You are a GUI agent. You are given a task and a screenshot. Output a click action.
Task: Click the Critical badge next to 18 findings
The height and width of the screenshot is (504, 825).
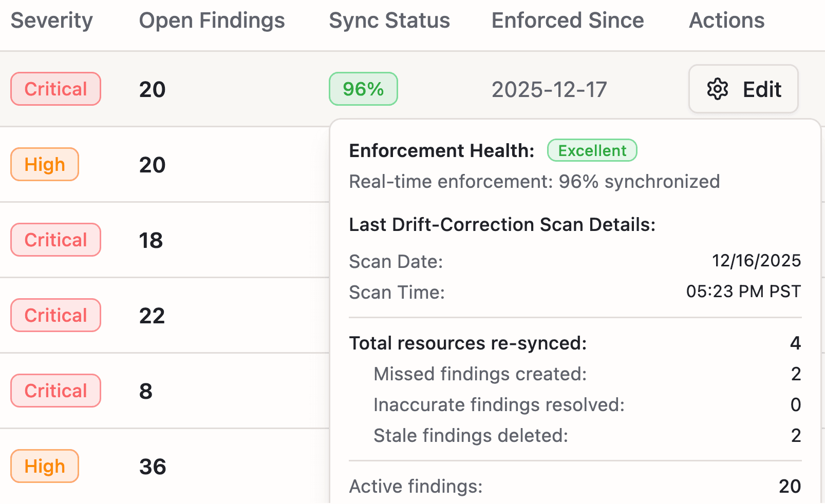click(x=55, y=240)
